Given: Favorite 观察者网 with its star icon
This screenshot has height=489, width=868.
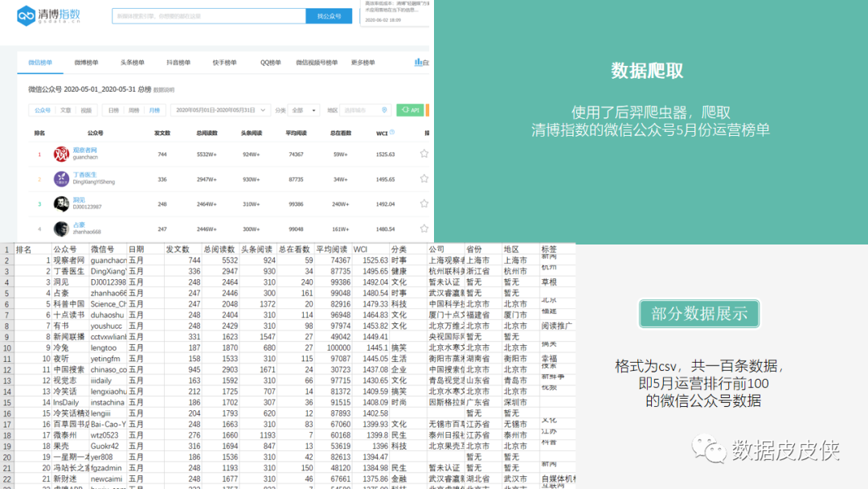Looking at the screenshot, I should coord(424,154).
